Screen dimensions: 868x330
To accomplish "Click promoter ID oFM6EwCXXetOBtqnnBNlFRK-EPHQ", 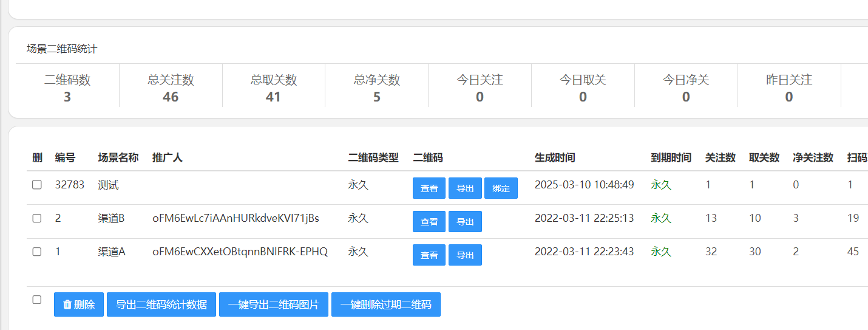I will [240, 252].
